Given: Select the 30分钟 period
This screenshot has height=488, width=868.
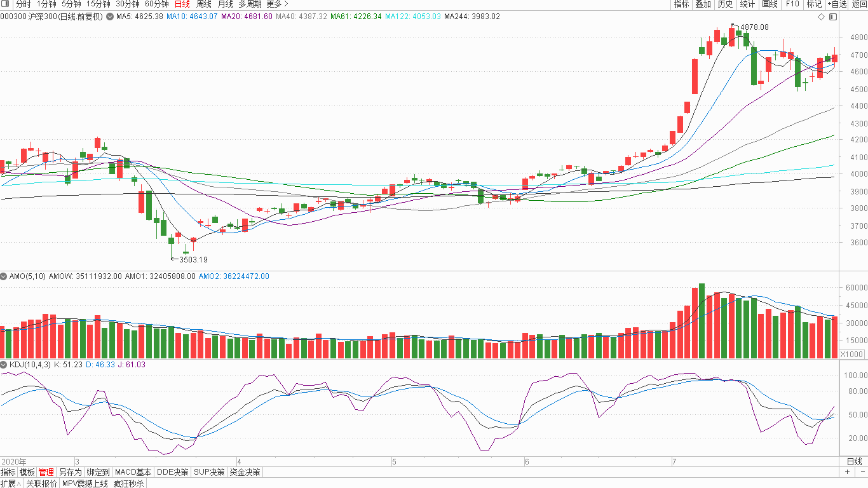Looking at the screenshot, I should 127,4.
